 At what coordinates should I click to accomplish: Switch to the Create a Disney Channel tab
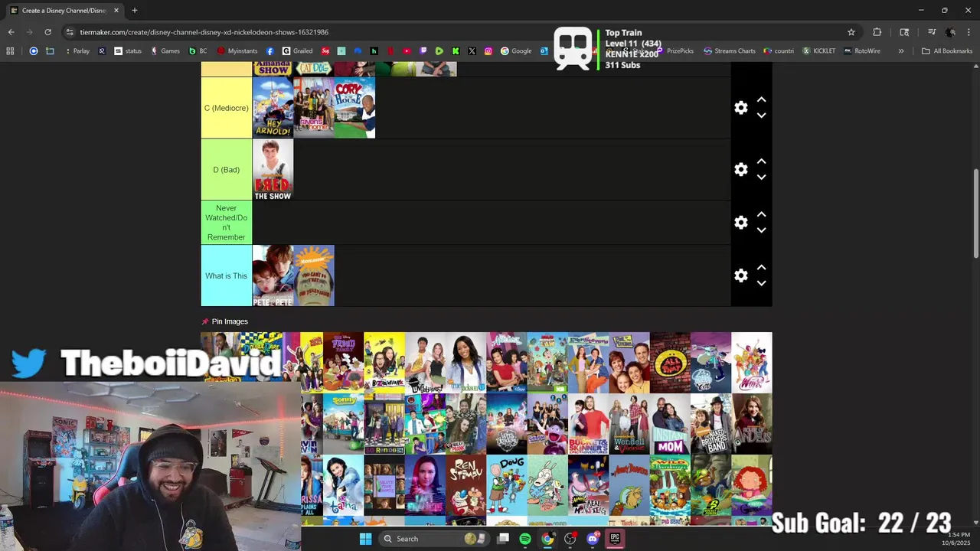coord(64,11)
